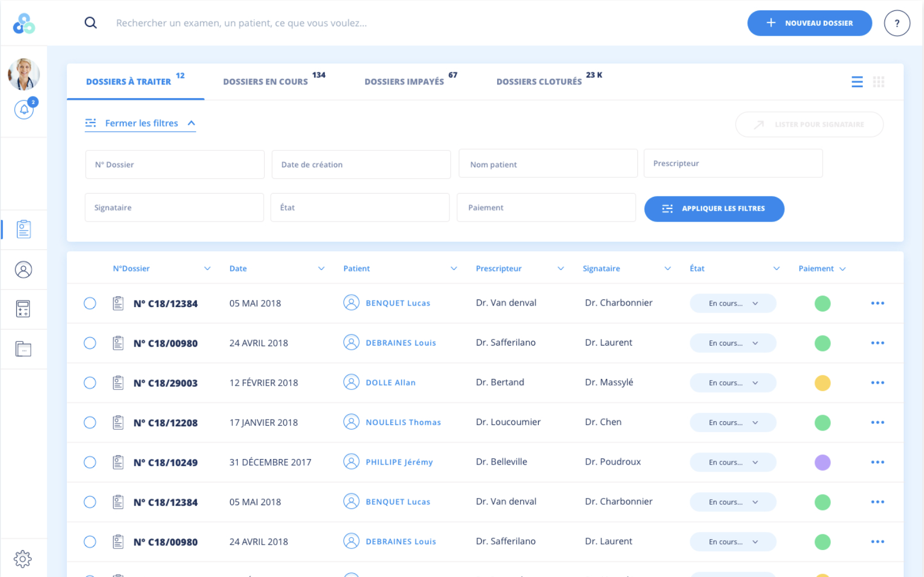Open the état dropdown for DOLLE Allan
The width and height of the screenshot is (924, 577).
tap(733, 382)
